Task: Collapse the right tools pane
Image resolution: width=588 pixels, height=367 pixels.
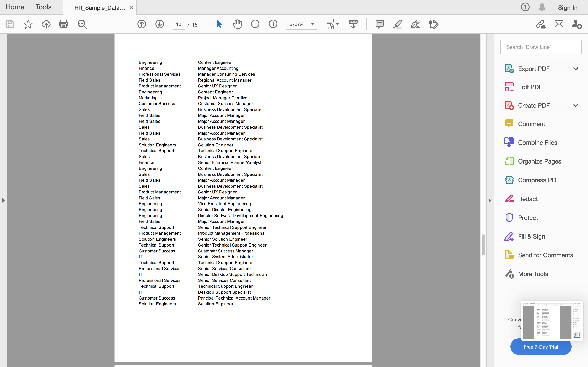Action: 490,200
